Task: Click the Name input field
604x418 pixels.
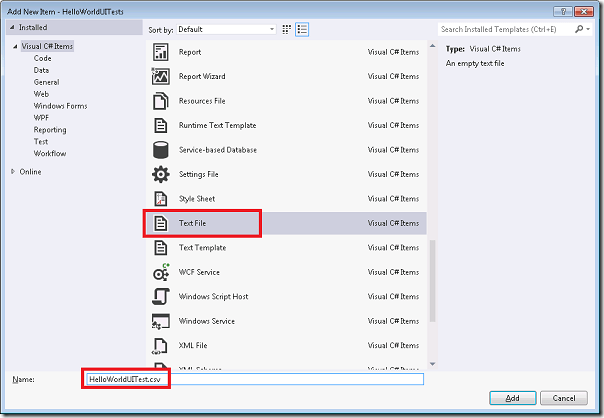Action: [255, 379]
